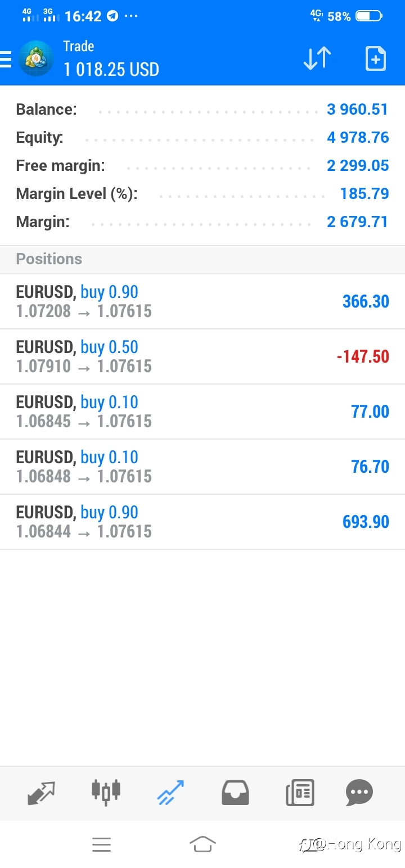Select EURUSD buy 0.90 position at 1.06844

(x=202, y=522)
